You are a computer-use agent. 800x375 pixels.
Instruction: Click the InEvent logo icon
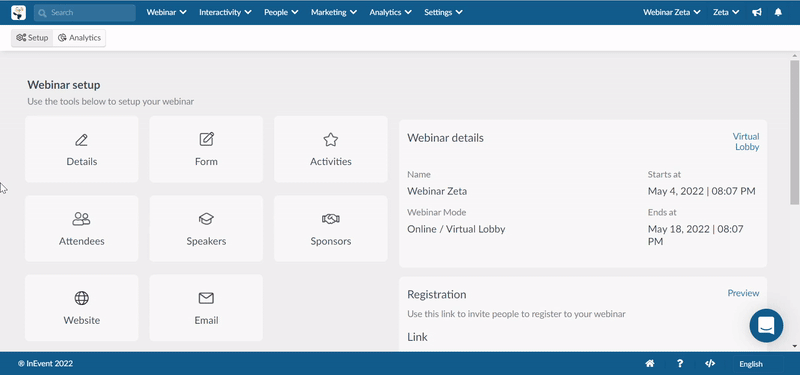click(x=18, y=12)
